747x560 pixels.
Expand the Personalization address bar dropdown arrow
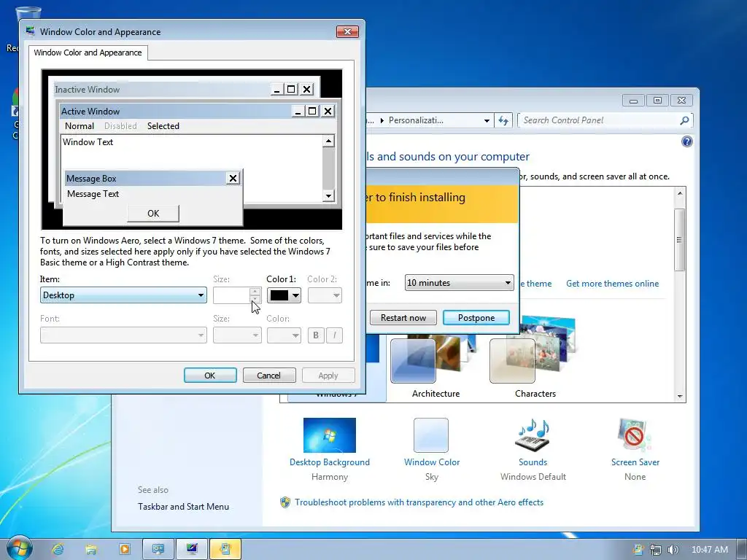pyautogui.click(x=487, y=120)
